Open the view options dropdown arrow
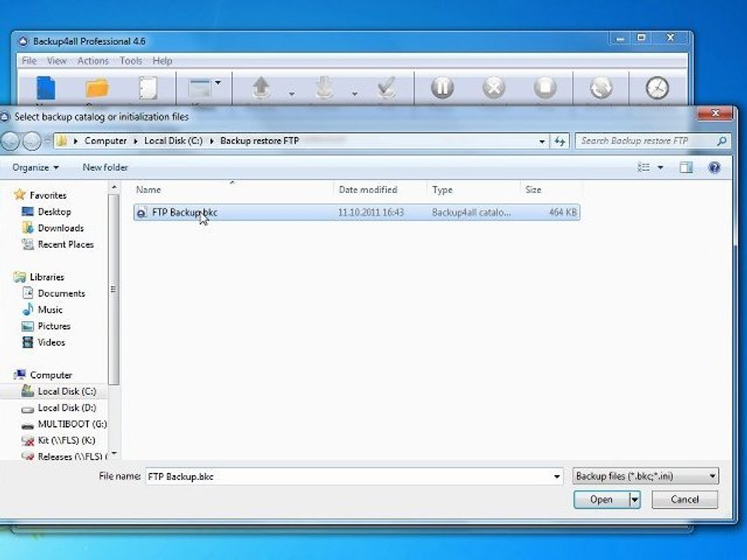 click(x=661, y=168)
